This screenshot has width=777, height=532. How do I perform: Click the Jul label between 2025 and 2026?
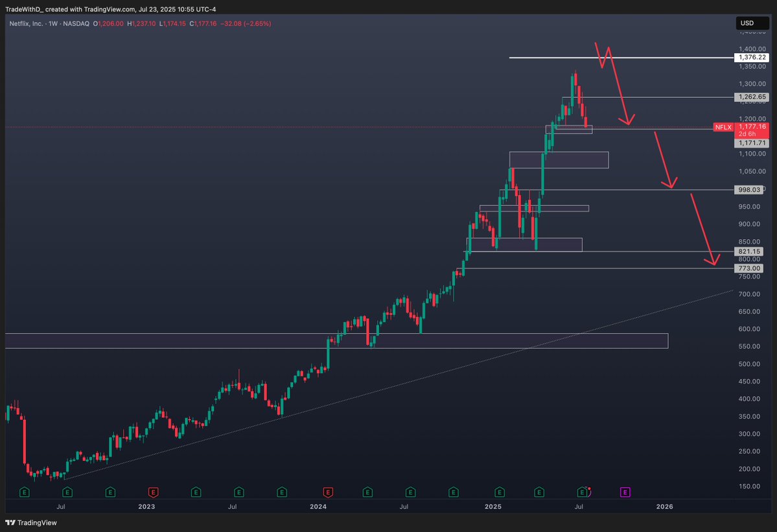click(x=578, y=506)
